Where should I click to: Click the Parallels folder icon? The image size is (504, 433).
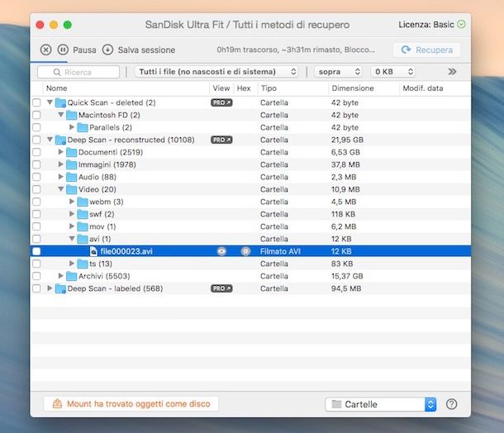(83, 127)
